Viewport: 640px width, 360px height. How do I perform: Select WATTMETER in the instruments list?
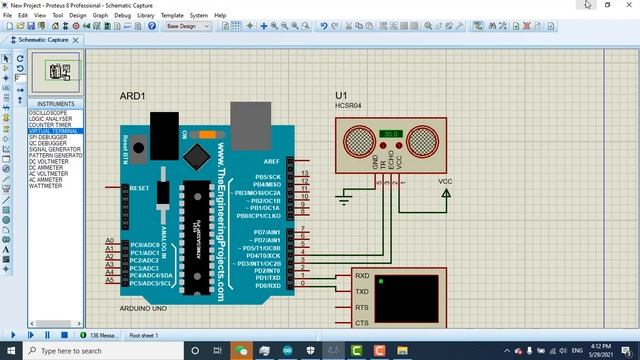[x=45, y=186]
